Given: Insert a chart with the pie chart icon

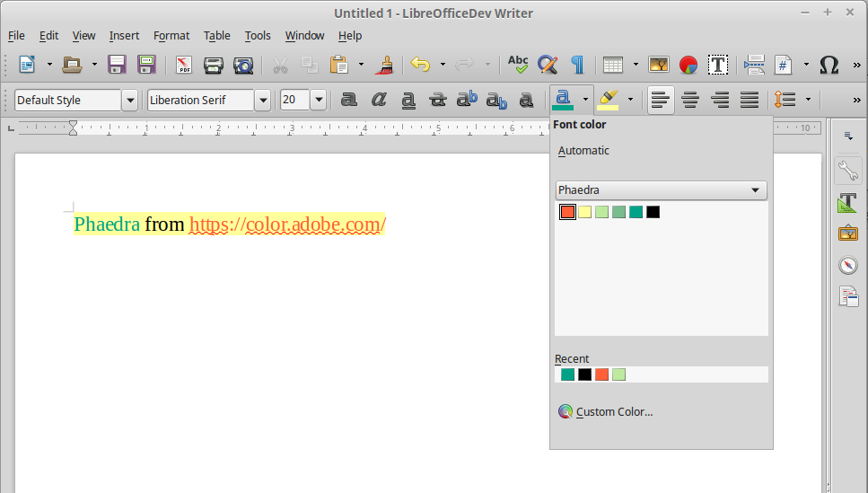Looking at the screenshot, I should [688, 65].
